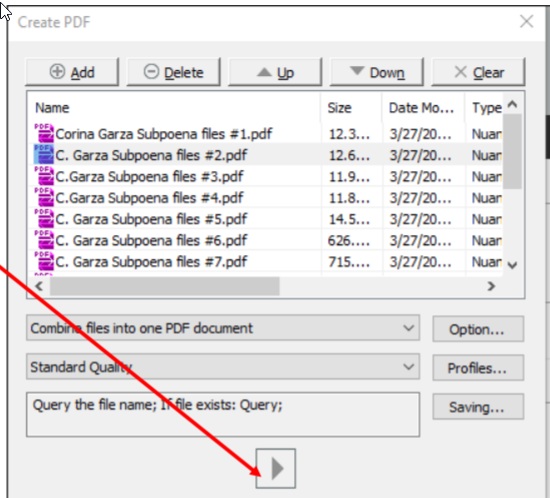Screen dimensions: 550x498
Task: Start PDF creation with the play arrow
Action: (276, 468)
